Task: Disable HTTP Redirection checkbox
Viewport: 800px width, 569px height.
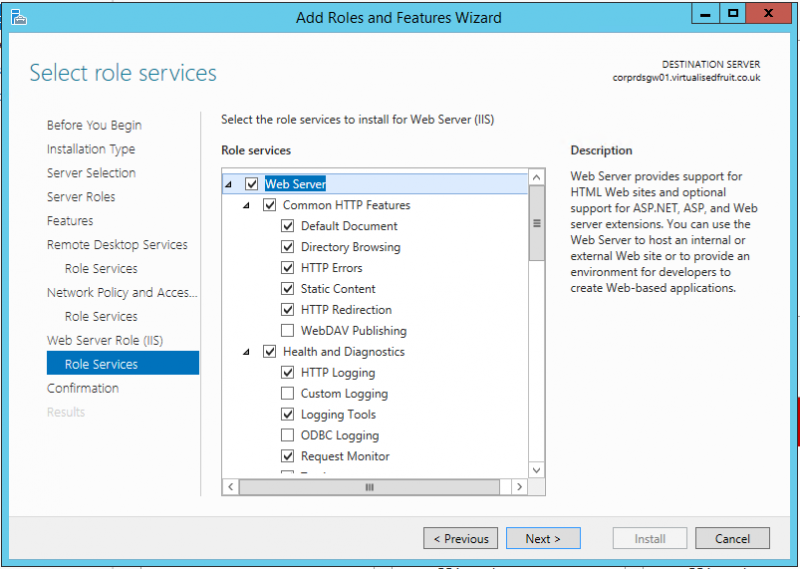Action: pyautogui.click(x=288, y=310)
